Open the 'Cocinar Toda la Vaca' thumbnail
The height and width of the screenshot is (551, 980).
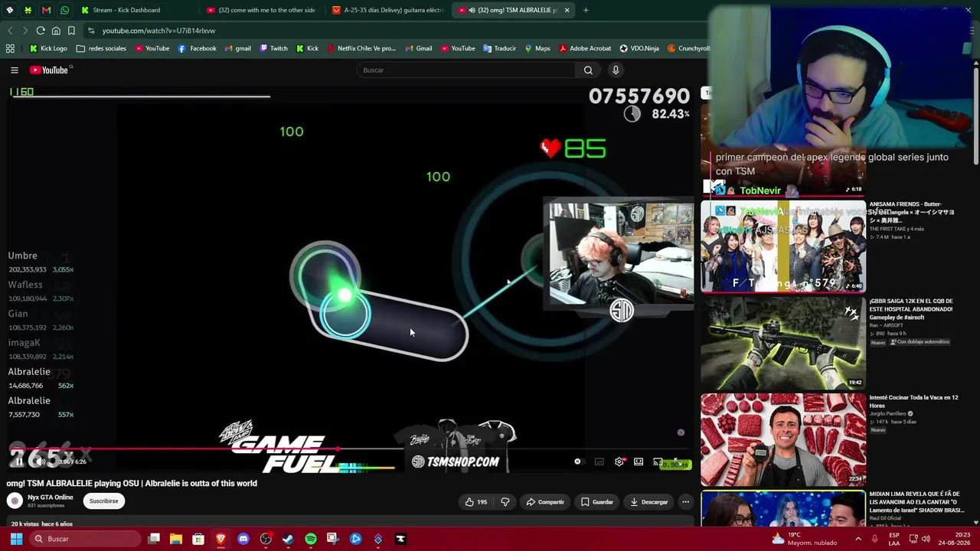(x=783, y=439)
